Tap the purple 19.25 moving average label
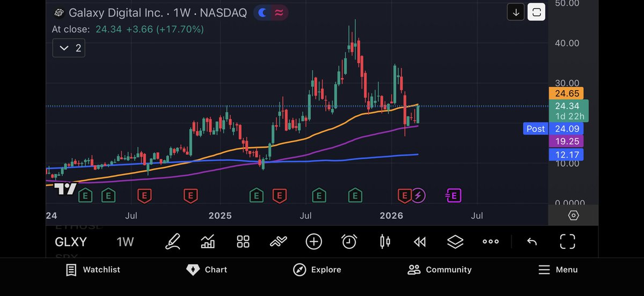 click(x=567, y=142)
